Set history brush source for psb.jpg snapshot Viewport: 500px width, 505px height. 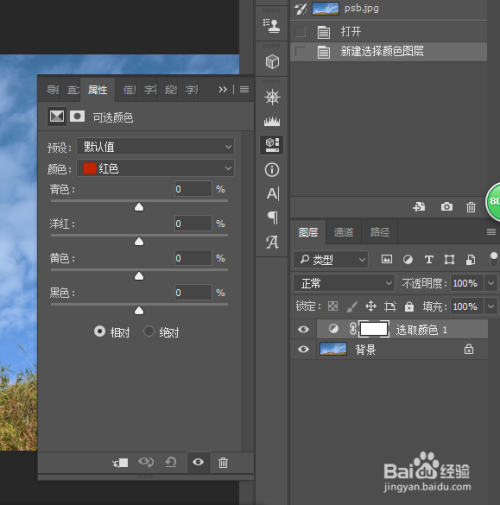(300, 9)
